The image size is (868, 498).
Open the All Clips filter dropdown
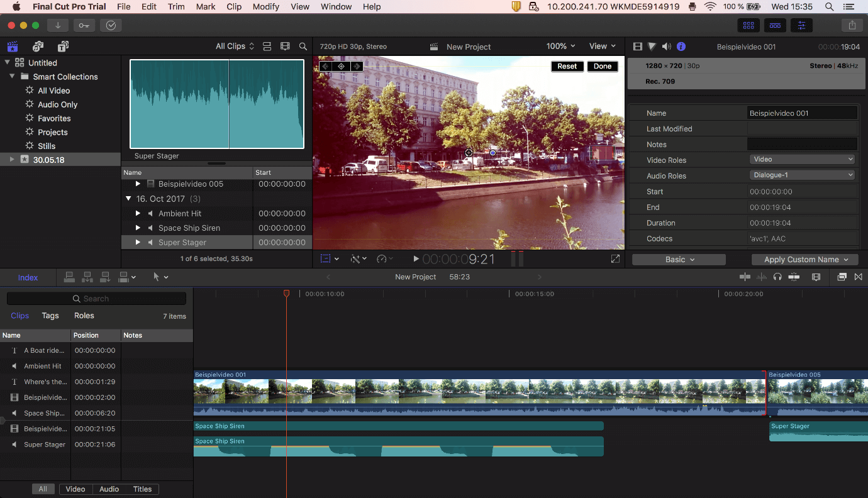[x=233, y=46]
